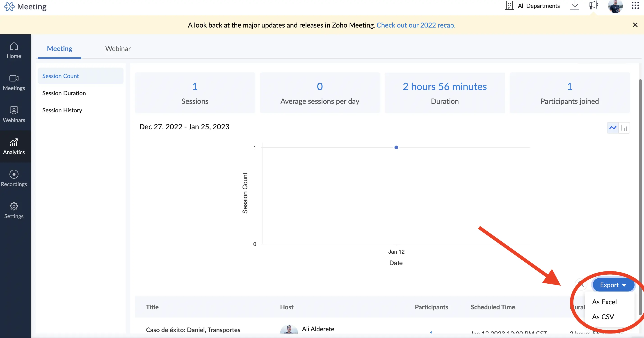This screenshot has width=644, height=338.
Task: Click the download icon in toolbar
Action: (575, 6)
